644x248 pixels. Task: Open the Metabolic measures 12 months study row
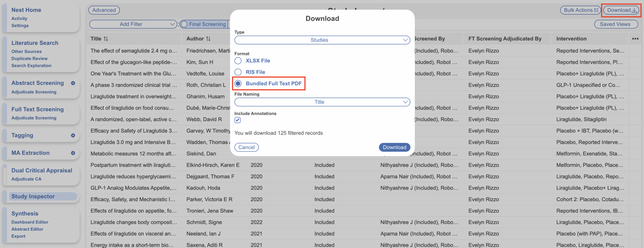133,154
